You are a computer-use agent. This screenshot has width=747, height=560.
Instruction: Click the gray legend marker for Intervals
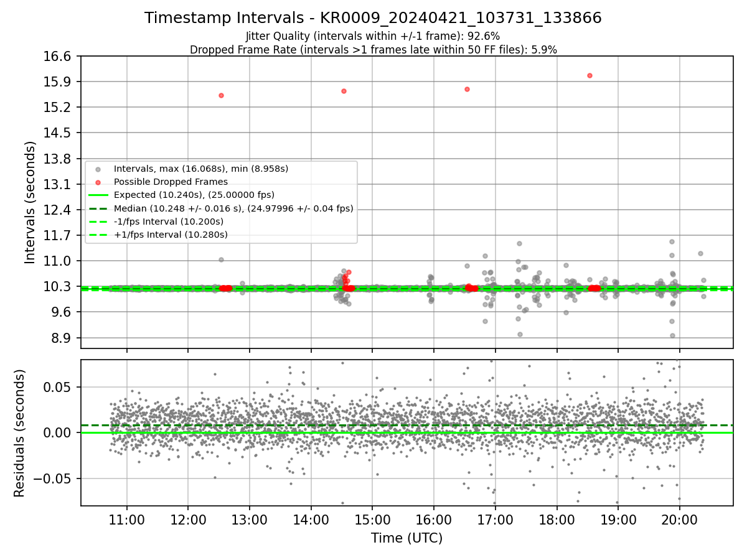click(97, 169)
